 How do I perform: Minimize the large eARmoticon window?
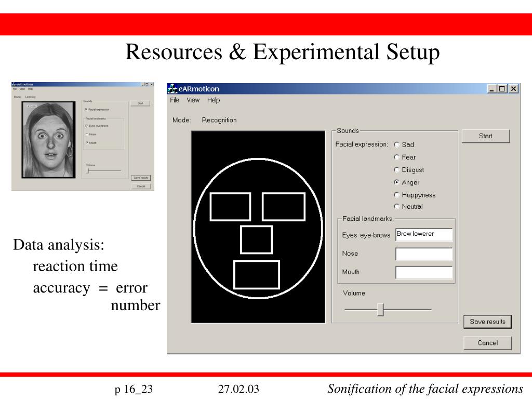(x=492, y=89)
